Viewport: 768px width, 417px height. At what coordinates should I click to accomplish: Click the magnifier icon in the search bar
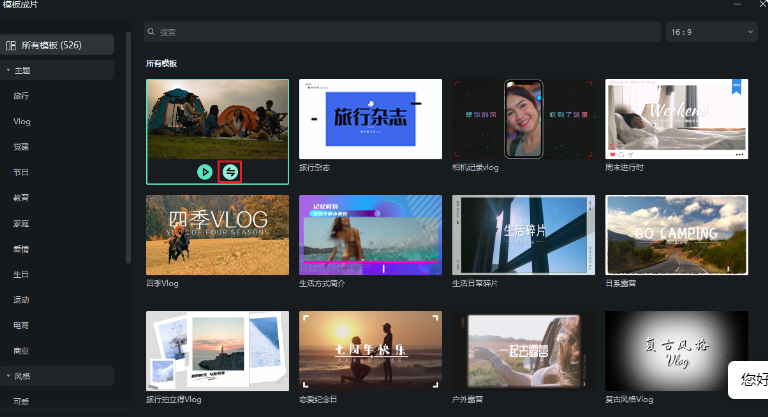(x=151, y=32)
